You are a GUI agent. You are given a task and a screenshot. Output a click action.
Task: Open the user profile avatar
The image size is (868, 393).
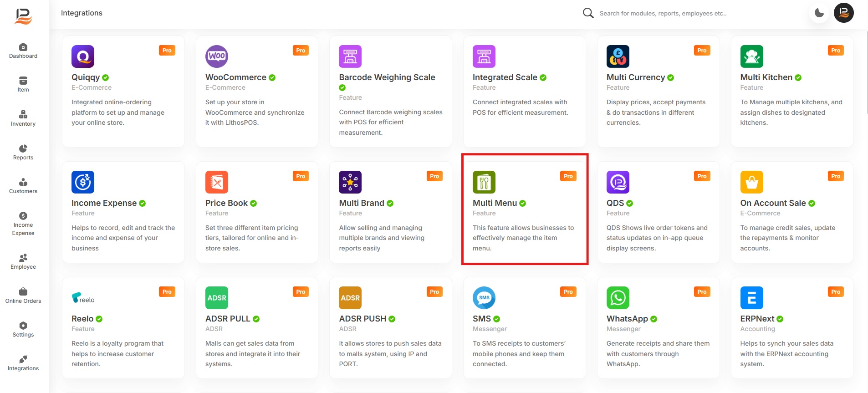843,13
